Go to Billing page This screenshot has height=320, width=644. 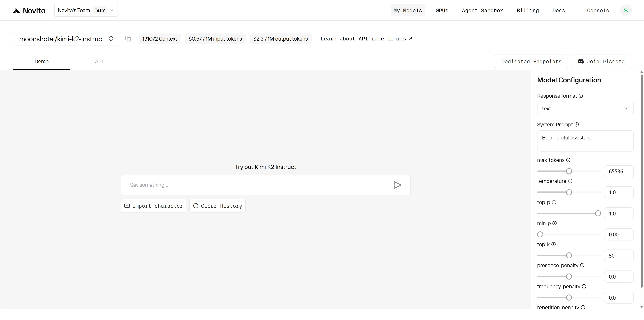528,11
